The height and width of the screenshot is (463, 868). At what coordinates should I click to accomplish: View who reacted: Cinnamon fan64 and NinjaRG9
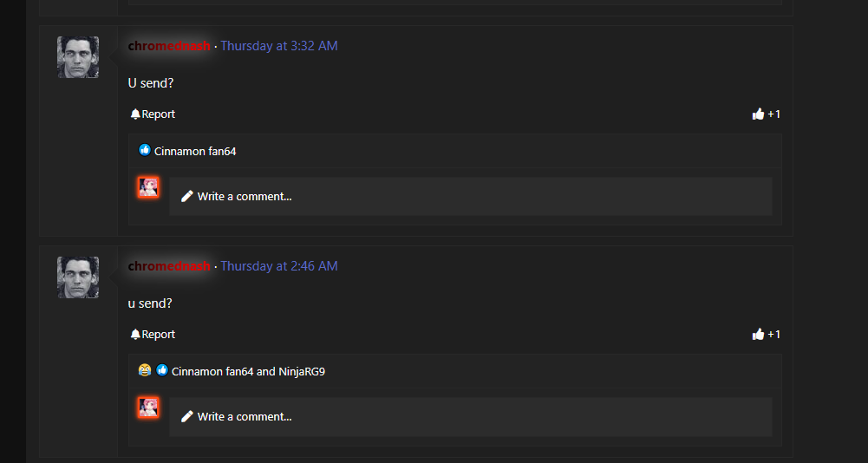[x=248, y=372]
